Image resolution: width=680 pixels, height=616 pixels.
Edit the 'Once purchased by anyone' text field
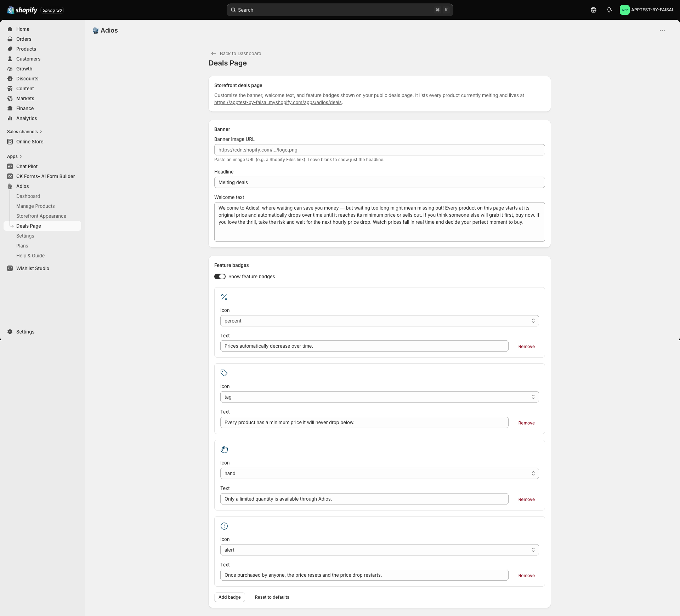[364, 575]
